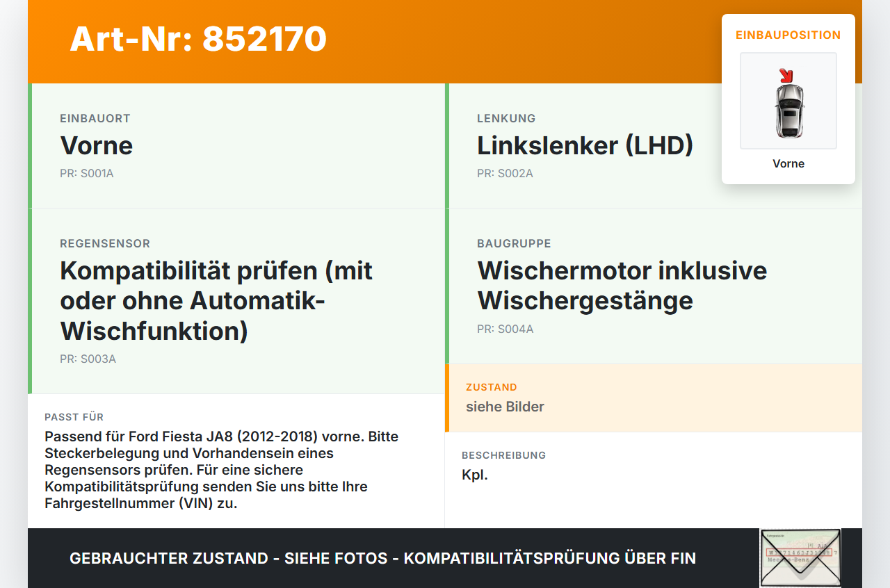The height and width of the screenshot is (588, 890).
Task: Click the Linkslenker (LHD) value
Action: pos(585,145)
